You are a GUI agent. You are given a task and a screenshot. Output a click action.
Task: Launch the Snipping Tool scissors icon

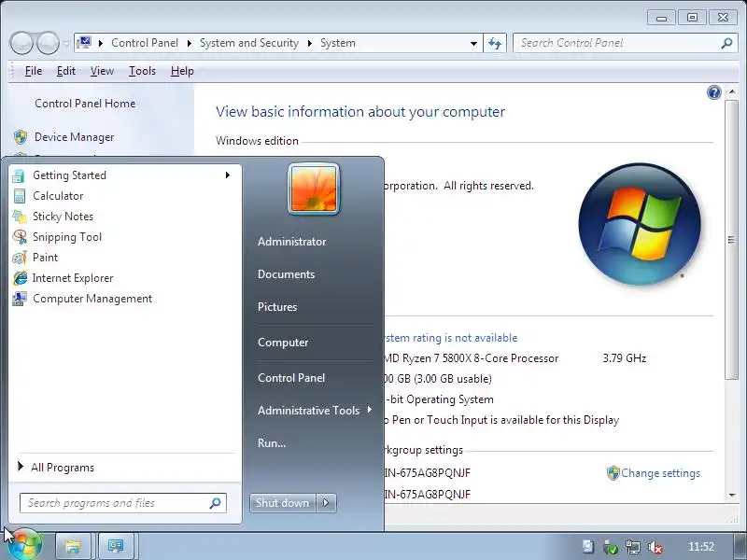[20, 237]
